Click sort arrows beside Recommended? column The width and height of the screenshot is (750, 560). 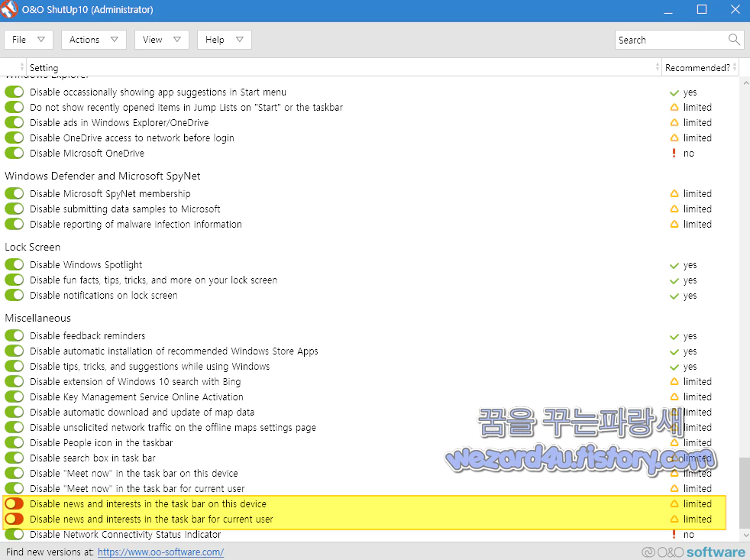point(735,67)
